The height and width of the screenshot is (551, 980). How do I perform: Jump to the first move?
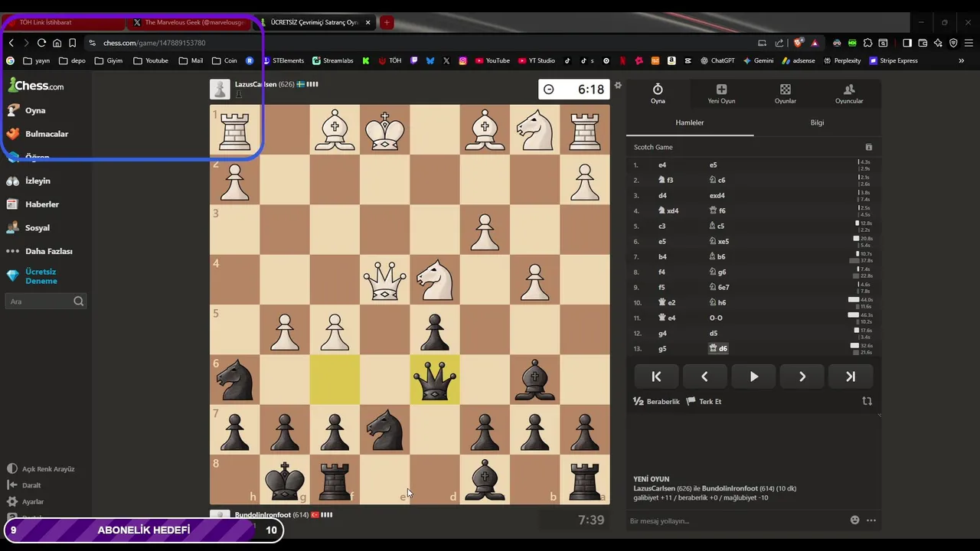coord(656,377)
